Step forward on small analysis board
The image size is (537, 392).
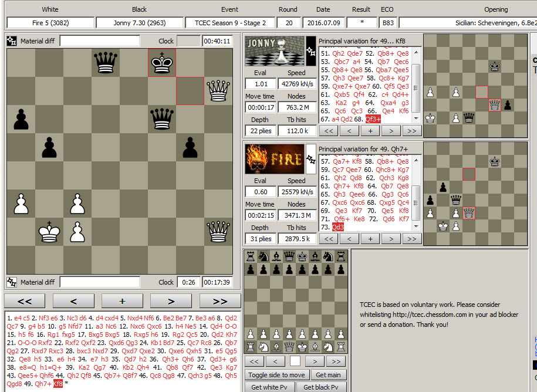(x=315, y=361)
